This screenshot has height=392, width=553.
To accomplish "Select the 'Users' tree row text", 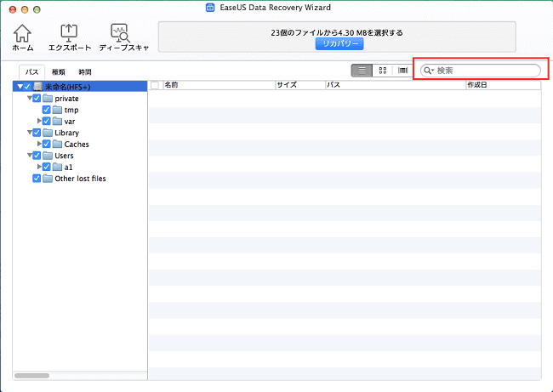I will coord(64,156).
